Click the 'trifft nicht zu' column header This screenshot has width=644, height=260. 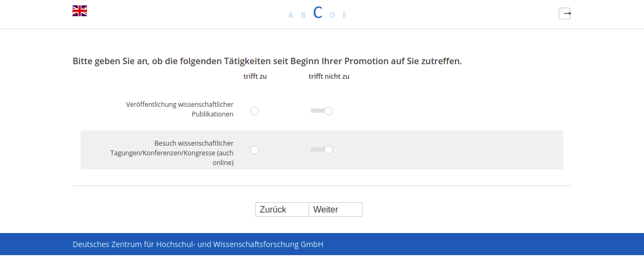click(329, 76)
